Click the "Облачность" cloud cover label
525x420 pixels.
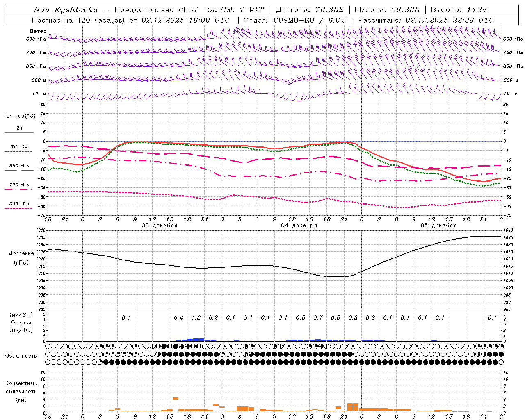21,356
